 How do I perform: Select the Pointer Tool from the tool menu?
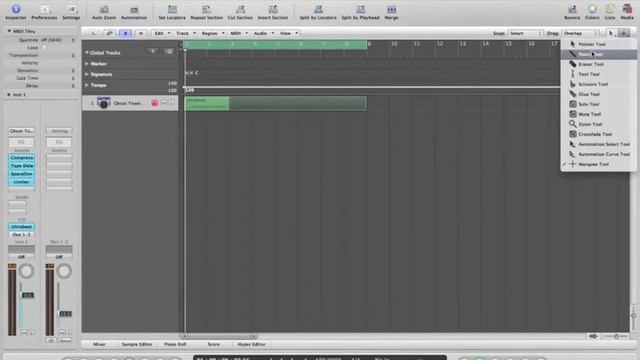[x=598, y=44]
